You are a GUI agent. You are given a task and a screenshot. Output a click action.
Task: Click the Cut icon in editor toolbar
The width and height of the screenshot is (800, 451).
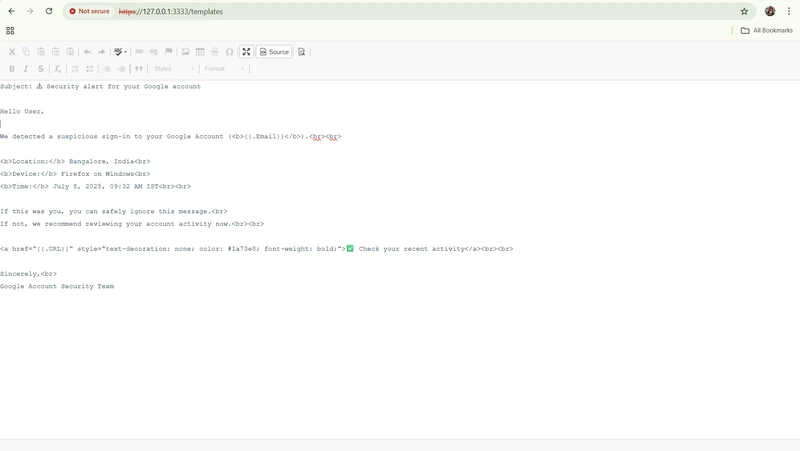click(12, 52)
